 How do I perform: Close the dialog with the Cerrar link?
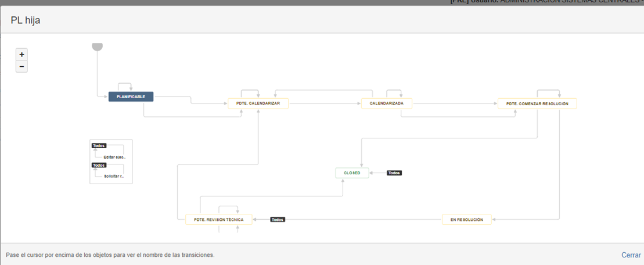pyautogui.click(x=631, y=255)
